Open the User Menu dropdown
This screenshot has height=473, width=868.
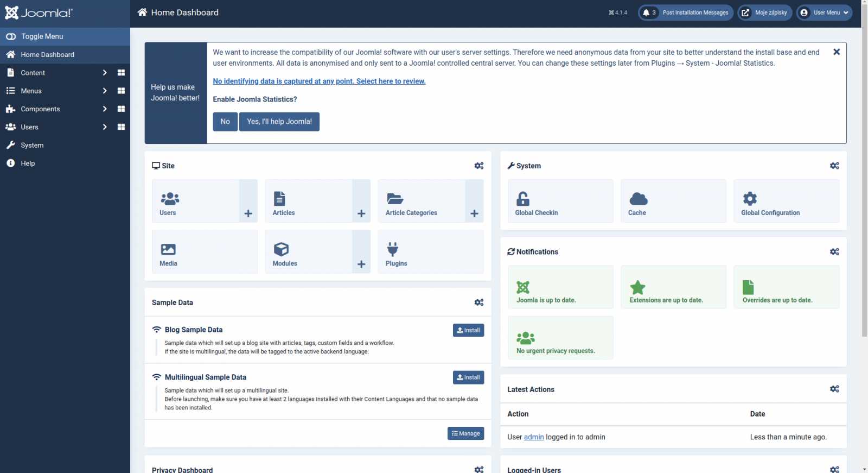point(824,12)
